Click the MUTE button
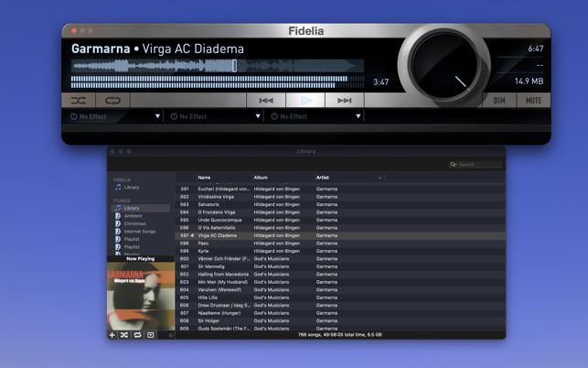Viewport: 588px width, 368px height. (x=533, y=101)
